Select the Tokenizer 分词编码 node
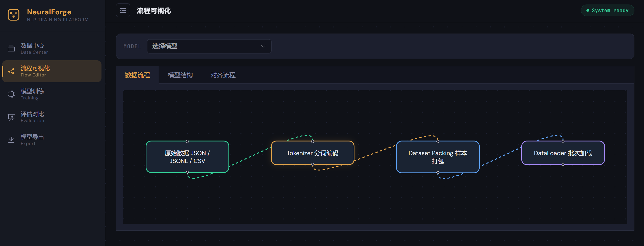Screen dimensions: 644x246 click(x=313, y=153)
